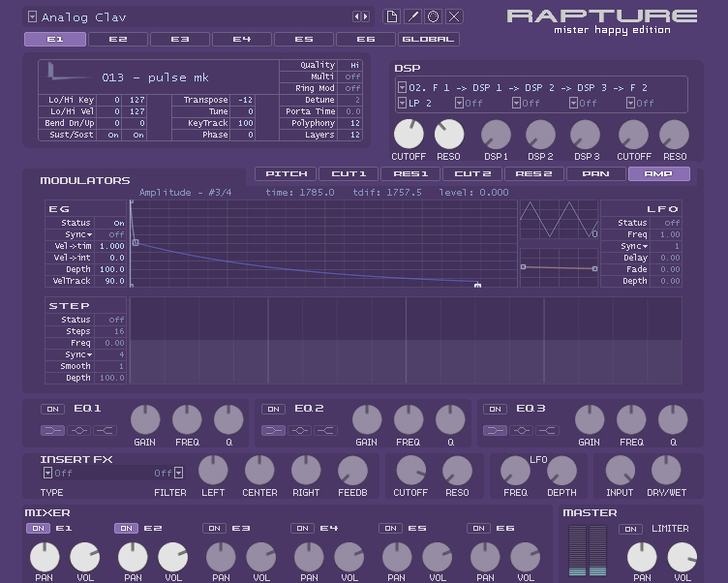Click the previous/next program arrows
Screen dimensions: 728x583
pos(360,16)
